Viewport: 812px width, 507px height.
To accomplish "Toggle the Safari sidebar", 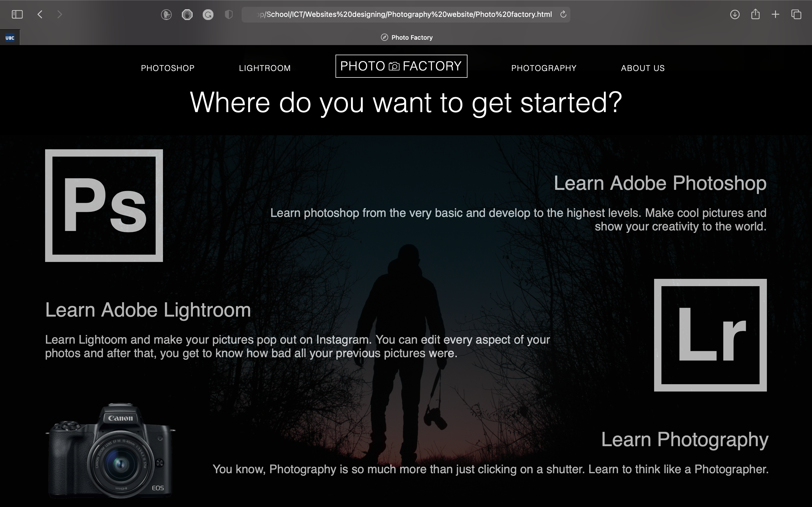I will coord(17,14).
